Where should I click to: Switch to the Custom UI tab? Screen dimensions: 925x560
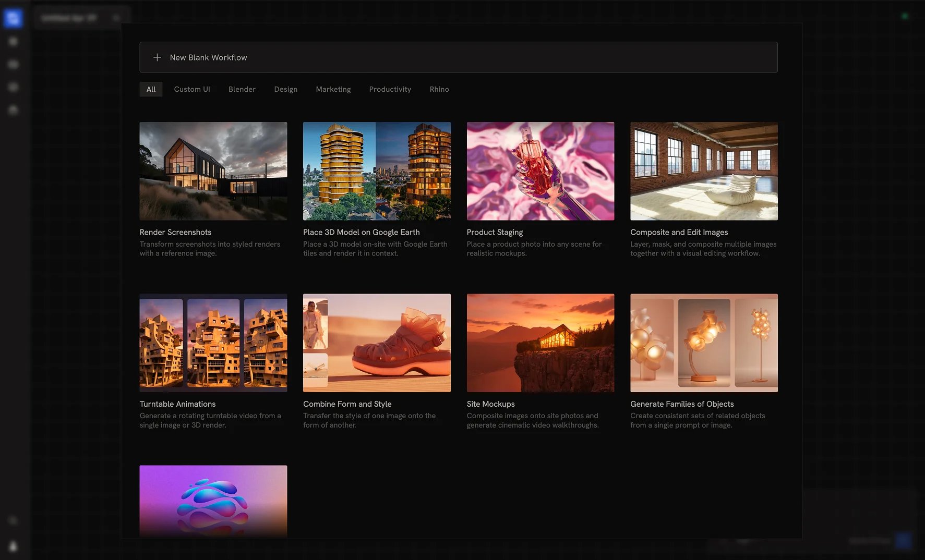click(x=192, y=89)
